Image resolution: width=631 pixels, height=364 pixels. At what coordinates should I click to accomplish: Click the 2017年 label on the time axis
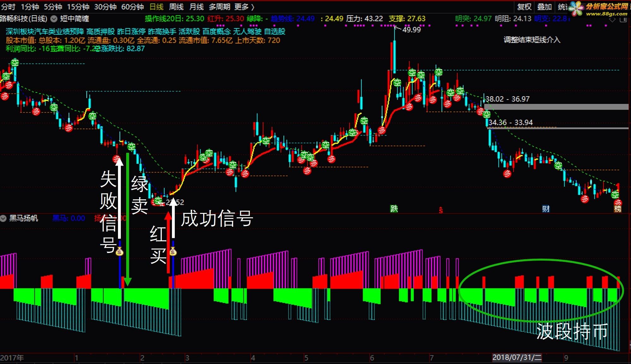coord(12,358)
